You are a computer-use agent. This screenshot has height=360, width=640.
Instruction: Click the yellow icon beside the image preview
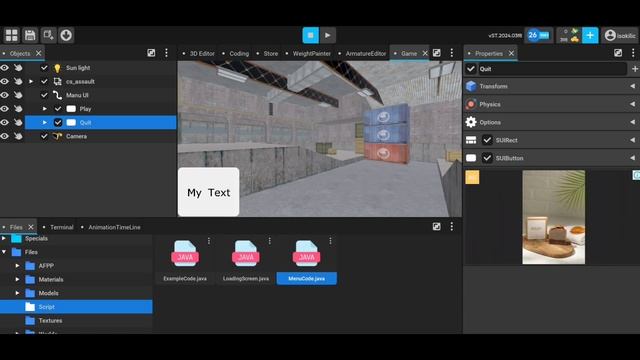(472, 177)
